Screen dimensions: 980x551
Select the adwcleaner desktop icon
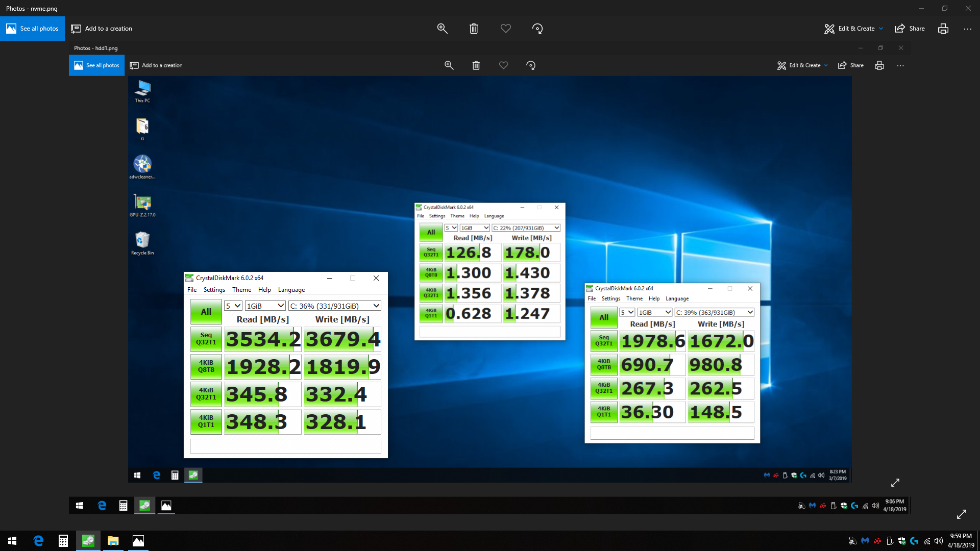coord(142,167)
